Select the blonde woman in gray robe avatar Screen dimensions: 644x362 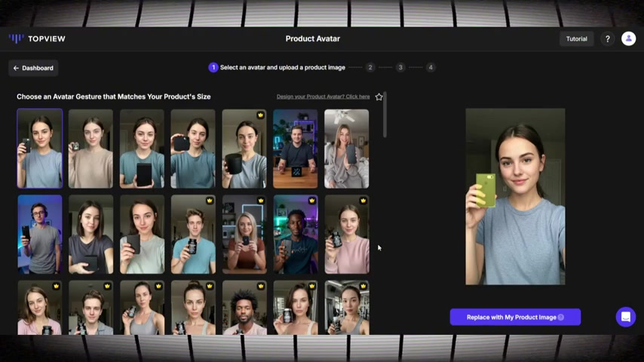point(346,149)
